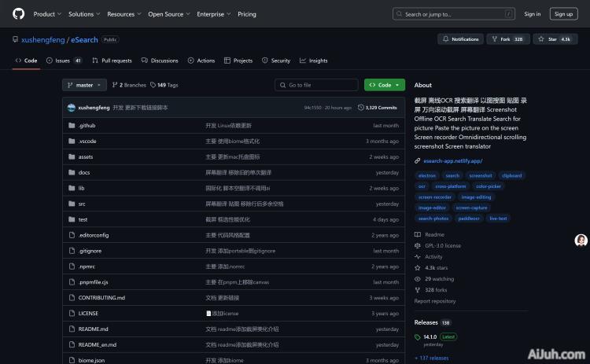This screenshot has width=590, height=364.
Task: Click the GitHub logo icon
Action: [19, 13]
